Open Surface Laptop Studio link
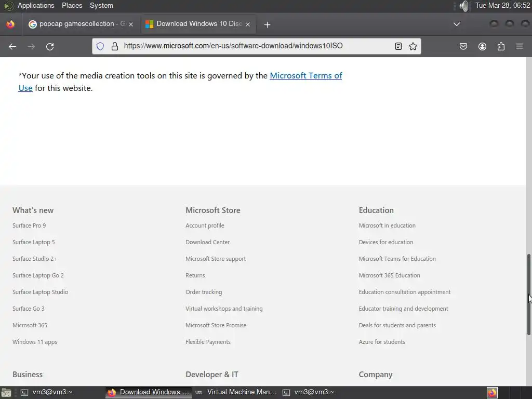The width and height of the screenshot is (532, 399). click(x=41, y=292)
